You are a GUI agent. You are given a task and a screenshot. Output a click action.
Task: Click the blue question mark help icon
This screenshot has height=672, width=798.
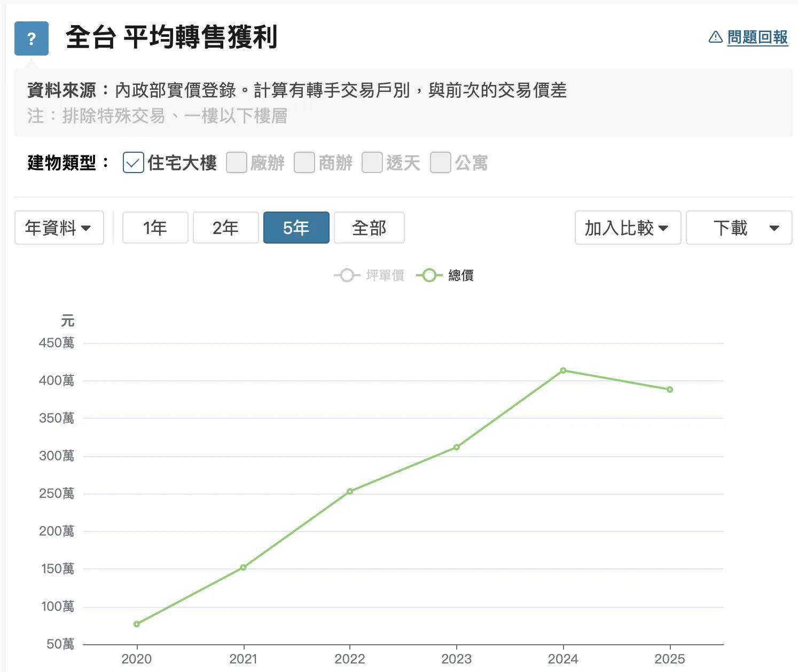32,38
